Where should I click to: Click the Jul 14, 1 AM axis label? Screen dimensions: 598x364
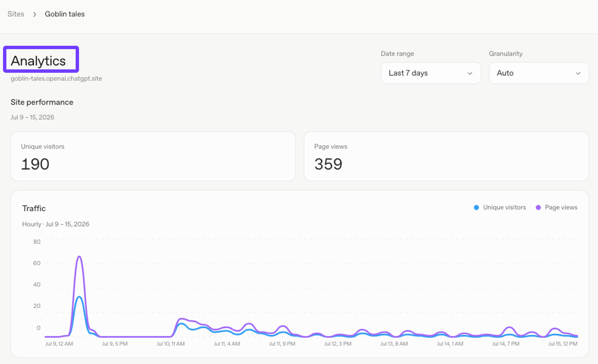click(x=450, y=344)
